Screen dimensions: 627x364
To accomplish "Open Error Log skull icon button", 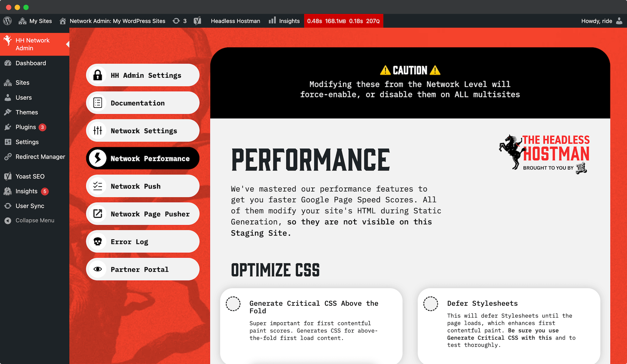I will 98,242.
